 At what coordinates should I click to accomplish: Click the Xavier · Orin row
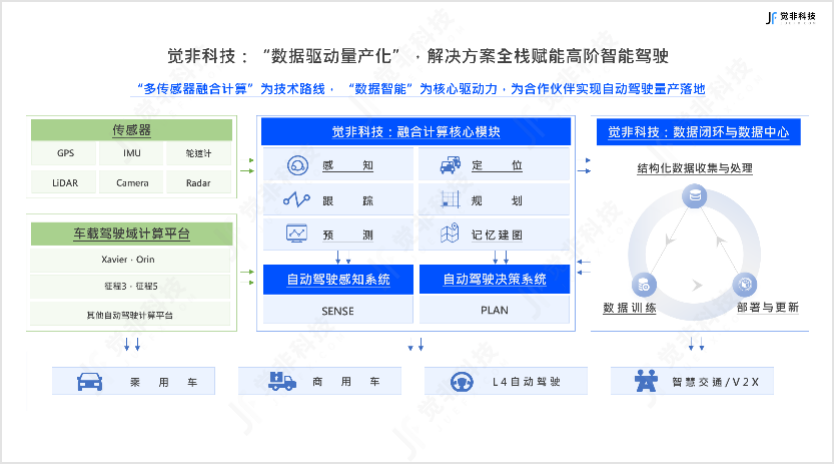[130, 260]
